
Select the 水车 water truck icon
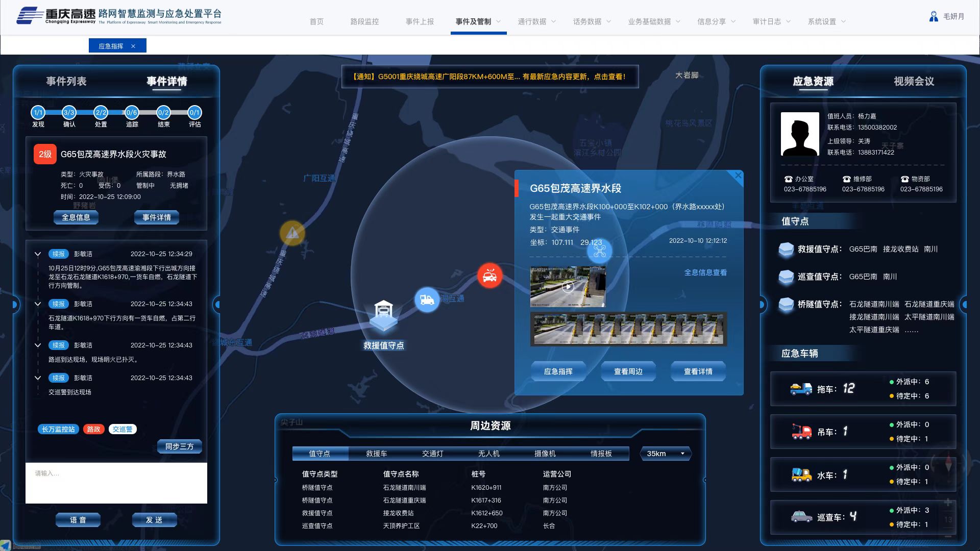click(x=800, y=474)
